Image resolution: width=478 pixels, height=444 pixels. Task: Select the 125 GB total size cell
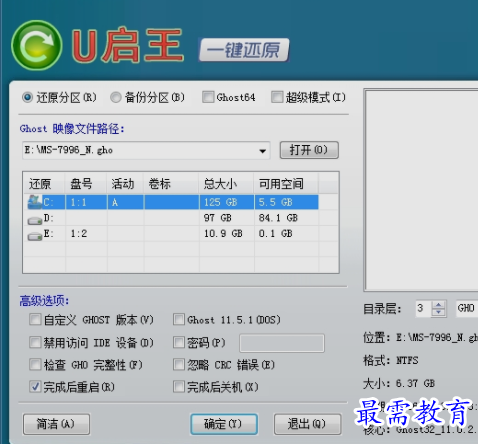tap(226, 202)
